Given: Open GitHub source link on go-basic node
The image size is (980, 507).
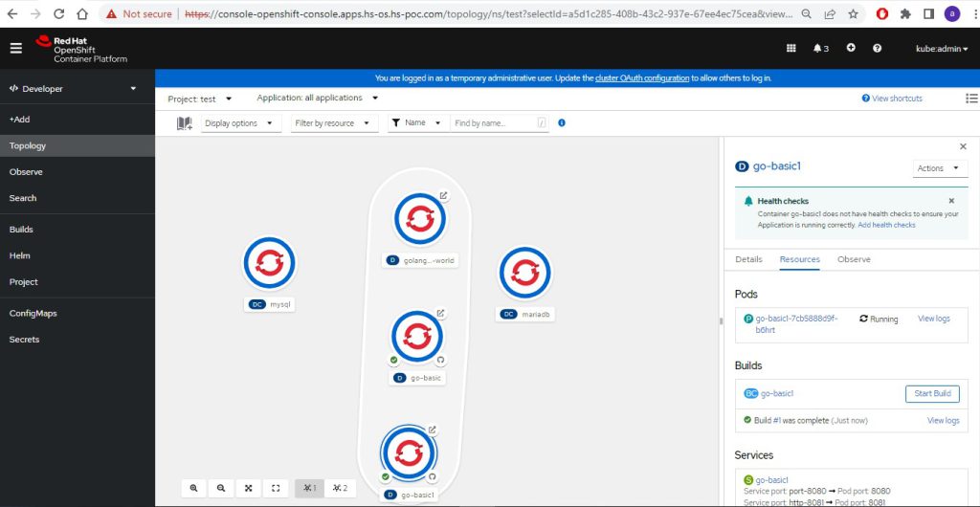Looking at the screenshot, I should (440, 360).
